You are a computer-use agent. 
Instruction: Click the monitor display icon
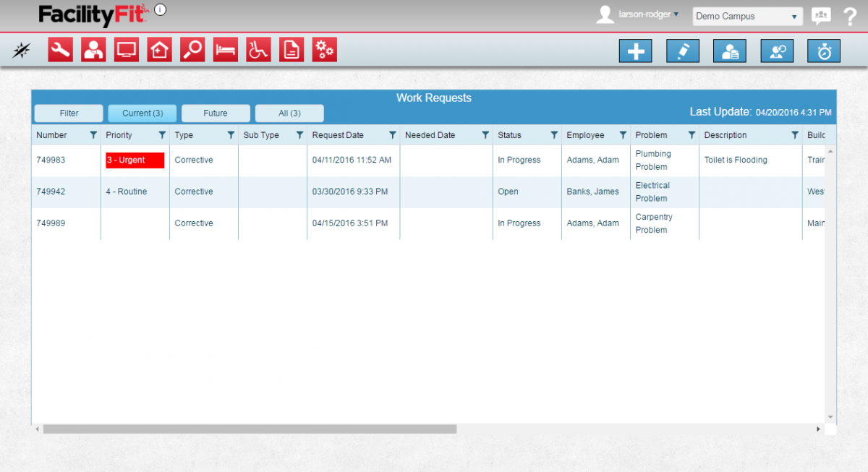126,49
